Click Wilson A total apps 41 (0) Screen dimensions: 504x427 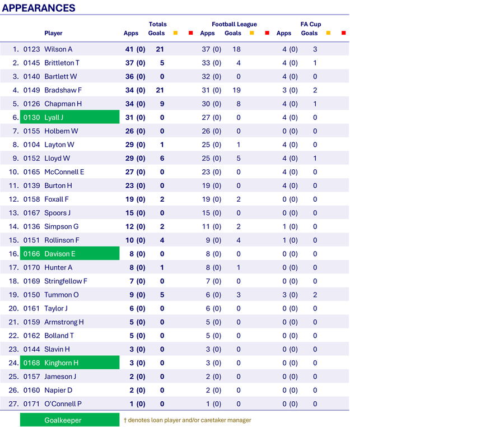136,49
